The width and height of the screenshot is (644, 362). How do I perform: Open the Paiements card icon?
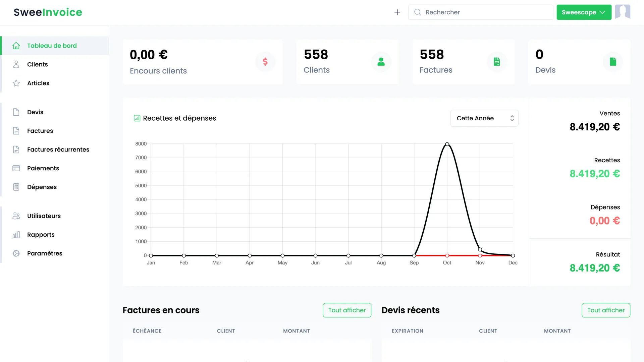click(16, 168)
